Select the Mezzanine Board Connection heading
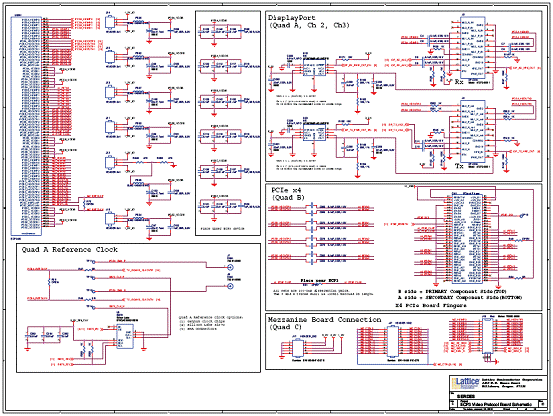The width and height of the screenshot is (553, 416). coord(324,323)
